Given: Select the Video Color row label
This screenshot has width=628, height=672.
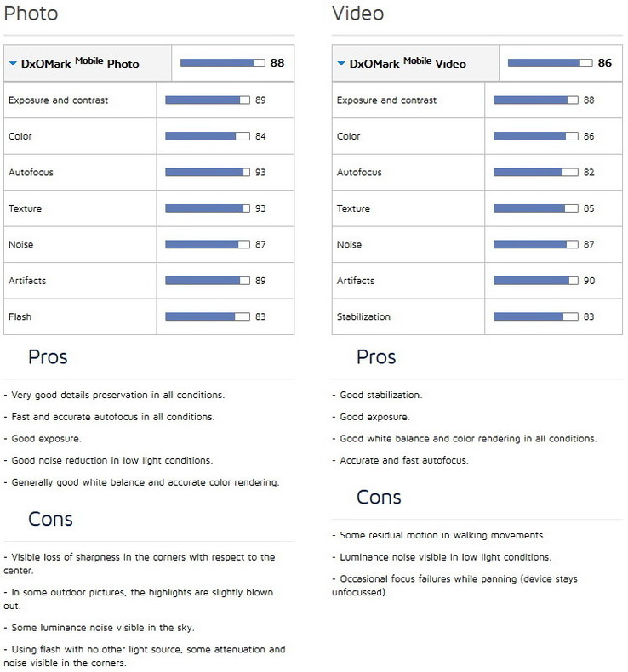Looking at the screenshot, I should pyautogui.click(x=349, y=136).
